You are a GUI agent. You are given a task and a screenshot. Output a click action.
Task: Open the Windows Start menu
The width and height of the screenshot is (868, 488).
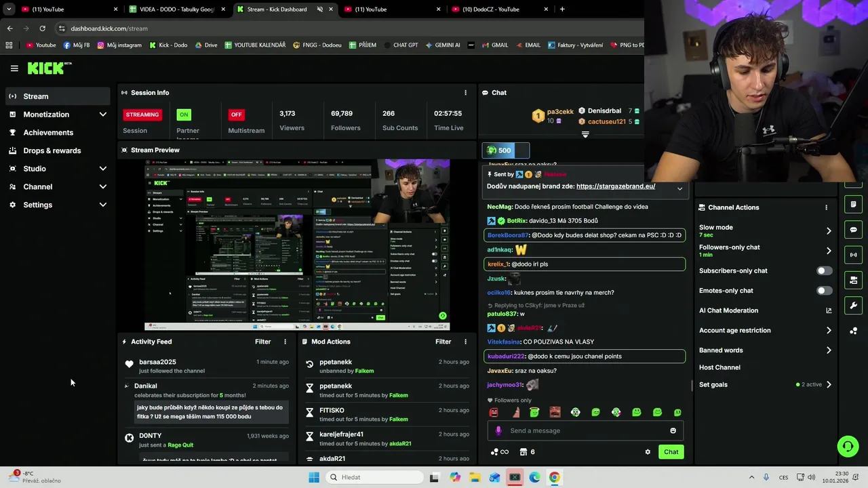point(313,477)
